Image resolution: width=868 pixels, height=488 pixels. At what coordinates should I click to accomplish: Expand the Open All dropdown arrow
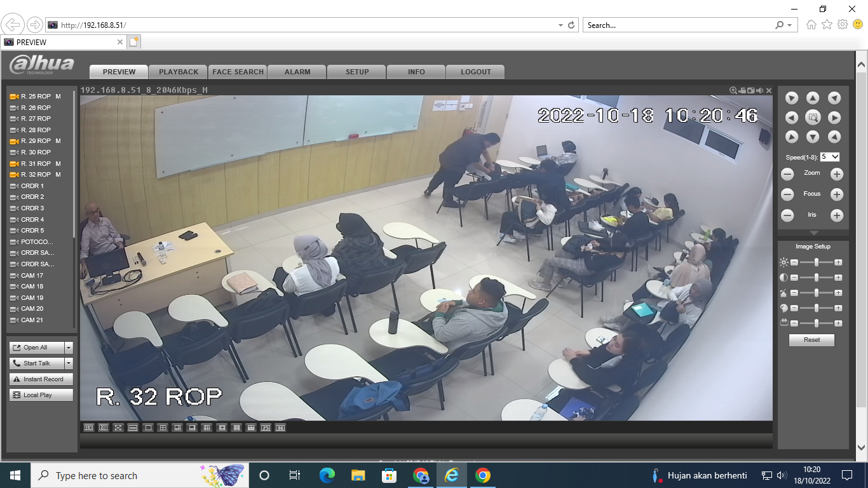pos(69,348)
